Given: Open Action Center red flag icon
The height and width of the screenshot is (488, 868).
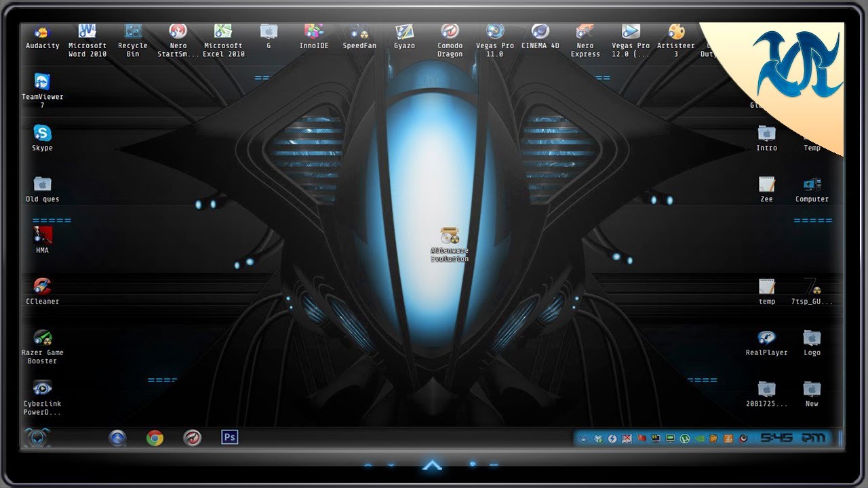Looking at the screenshot, I should (x=642, y=438).
